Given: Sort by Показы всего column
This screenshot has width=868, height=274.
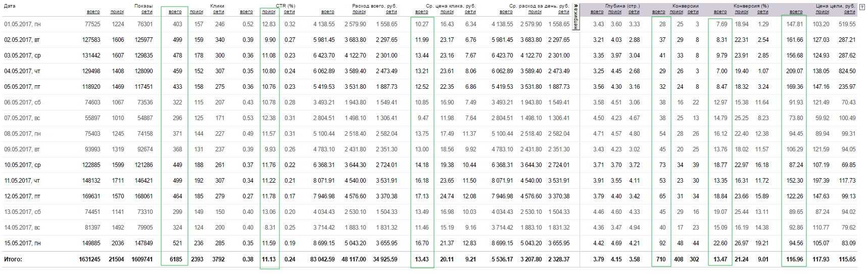Looking at the screenshot, I should click(x=93, y=12).
